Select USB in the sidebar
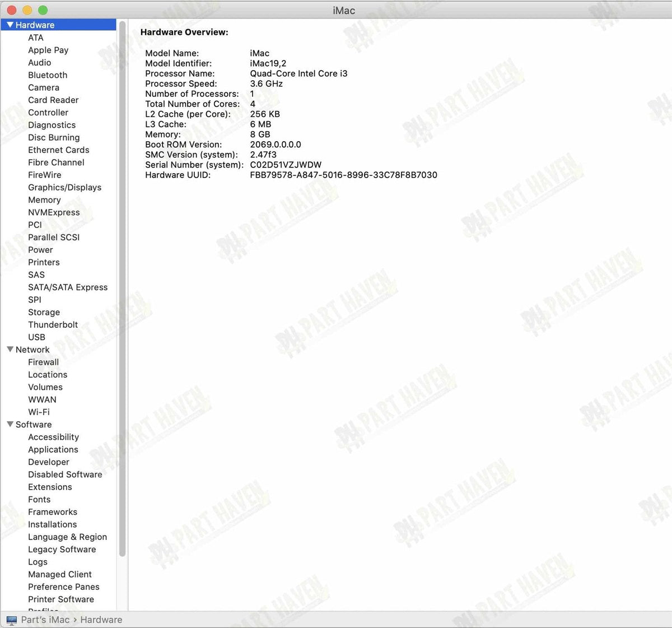Image resolution: width=672 pixels, height=628 pixels. [x=36, y=337]
